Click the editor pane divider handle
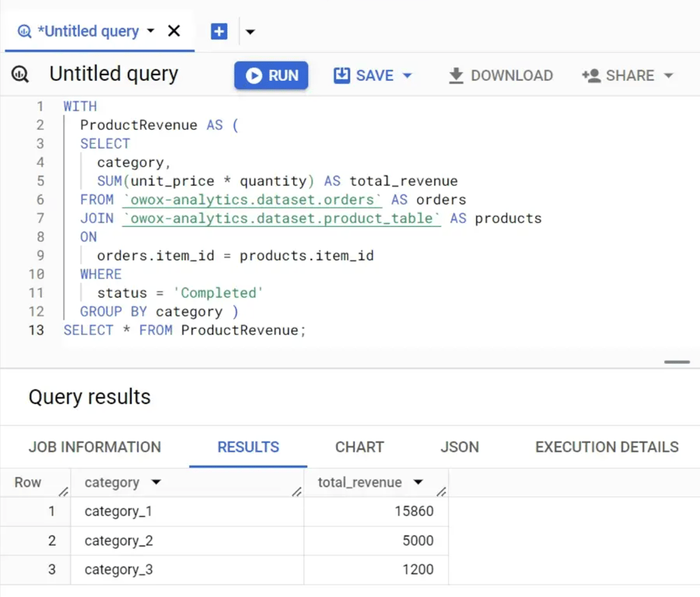Viewport: 700px width, 597px height. [677, 362]
